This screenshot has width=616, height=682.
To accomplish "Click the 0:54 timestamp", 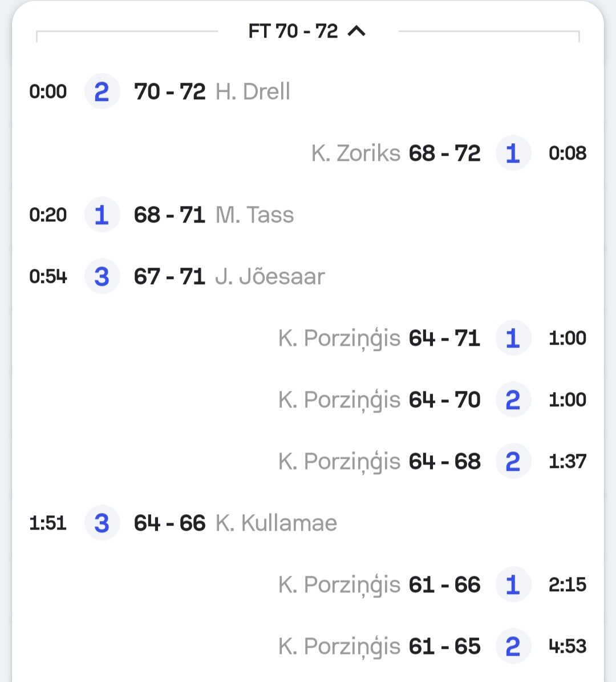I will pyautogui.click(x=48, y=276).
